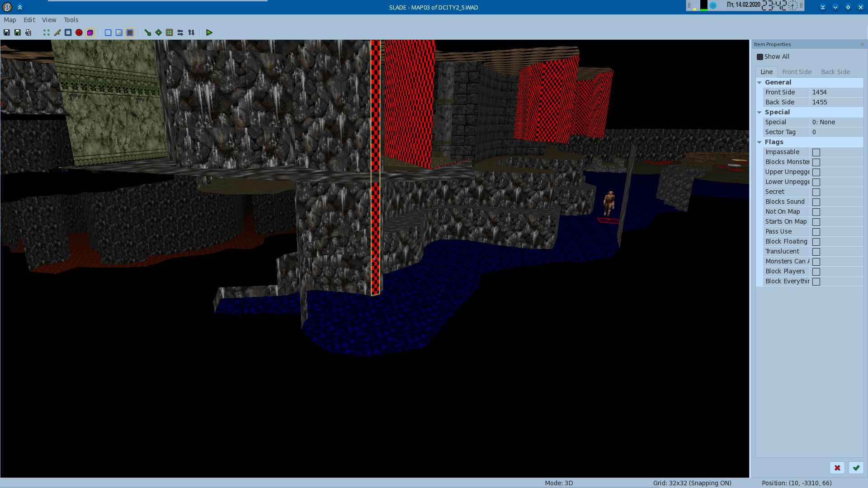Viewport: 868px width, 488px height.
Task: Apply property changes with green check button
Action: coord(856,468)
